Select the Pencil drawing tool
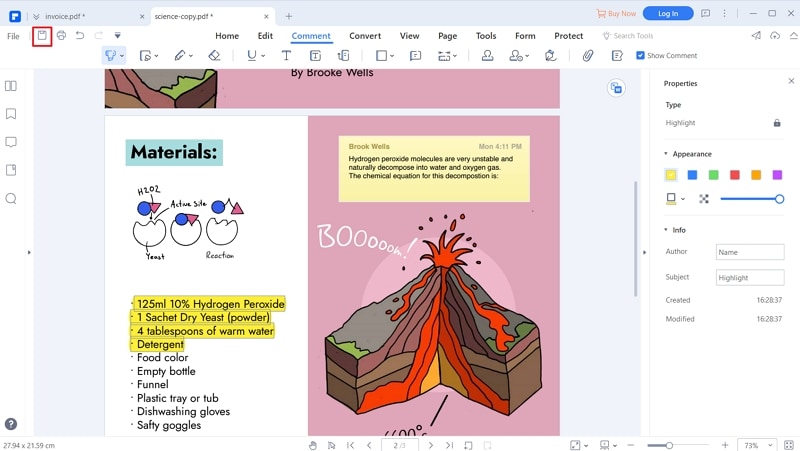 180,55
